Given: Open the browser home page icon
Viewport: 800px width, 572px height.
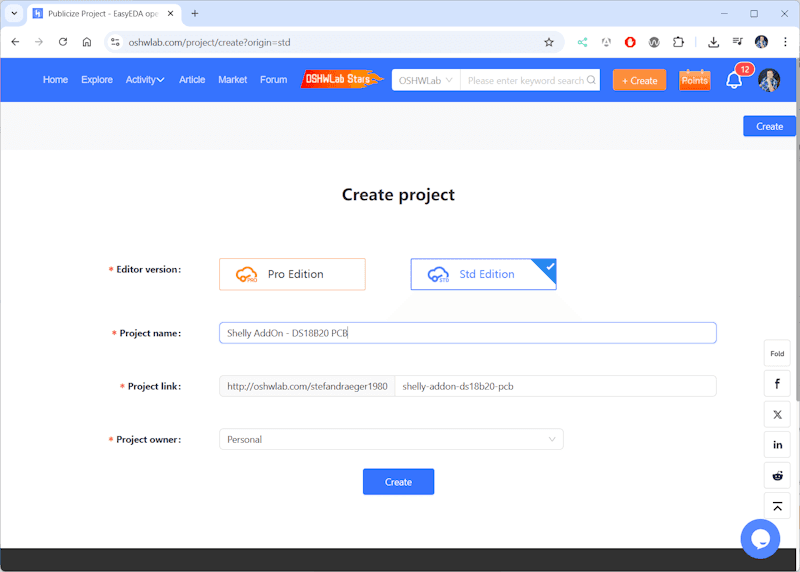Looking at the screenshot, I should pos(87,42).
